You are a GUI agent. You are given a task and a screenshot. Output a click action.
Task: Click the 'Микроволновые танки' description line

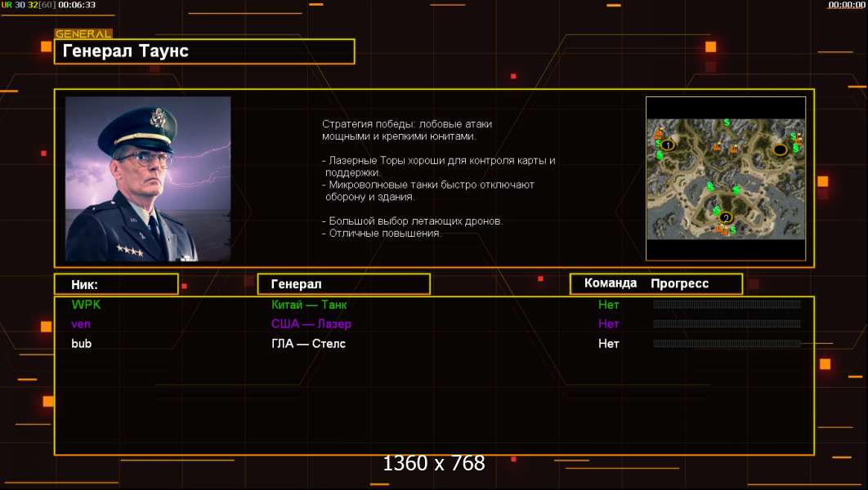point(428,190)
